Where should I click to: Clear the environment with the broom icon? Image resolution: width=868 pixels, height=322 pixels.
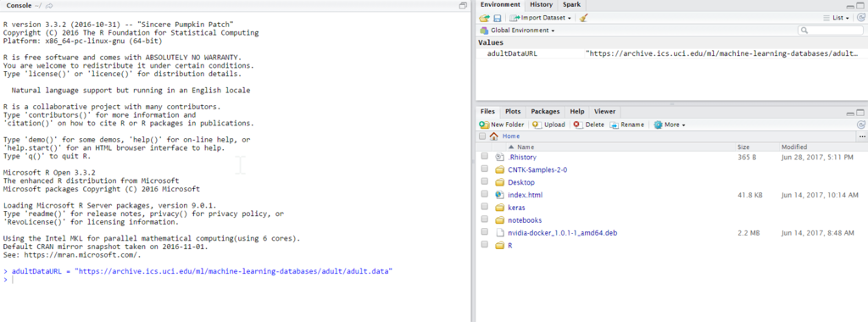coord(583,18)
